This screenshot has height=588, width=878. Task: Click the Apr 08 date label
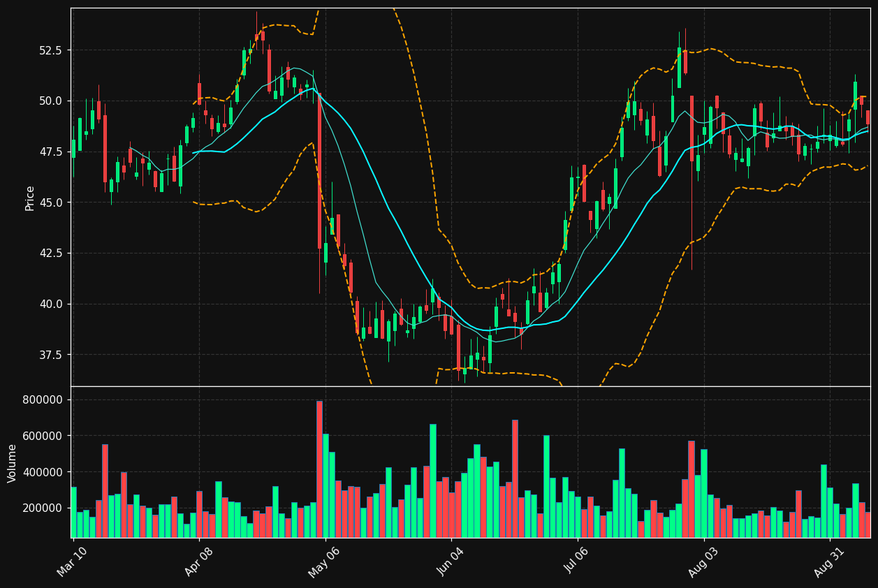pos(199,561)
